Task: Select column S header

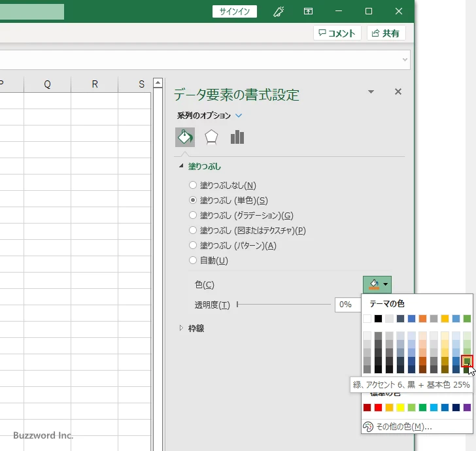Action: (x=135, y=84)
